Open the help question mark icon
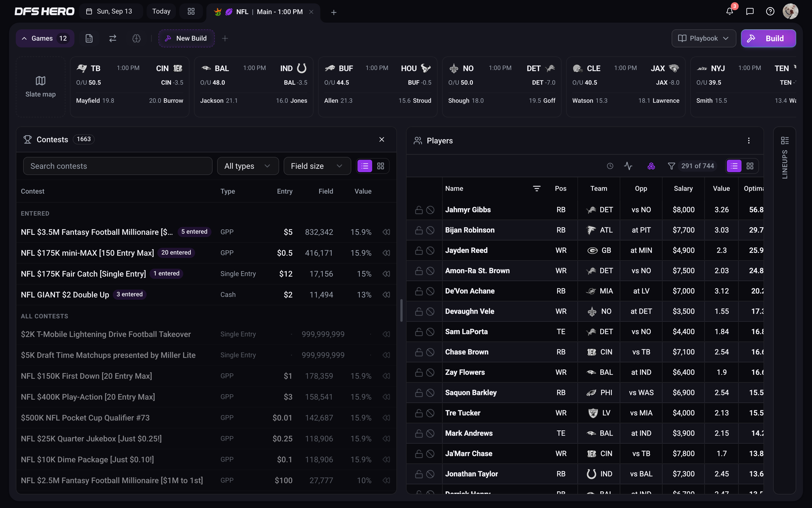Viewport: 812px width, 508px height. pyautogui.click(x=770, y=11)
